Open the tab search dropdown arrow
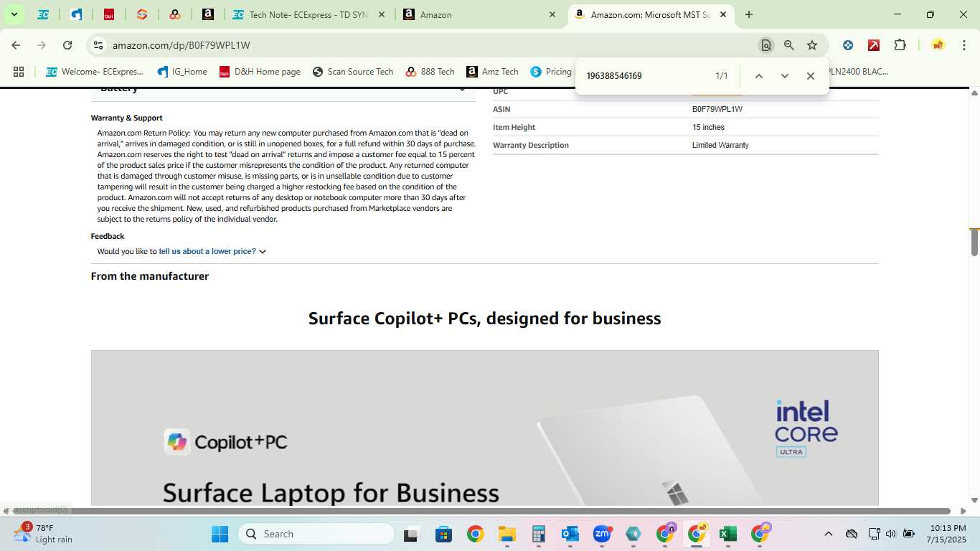Image resolution: width=980 pixels, height=551 pixels. (x=14, y=14)
